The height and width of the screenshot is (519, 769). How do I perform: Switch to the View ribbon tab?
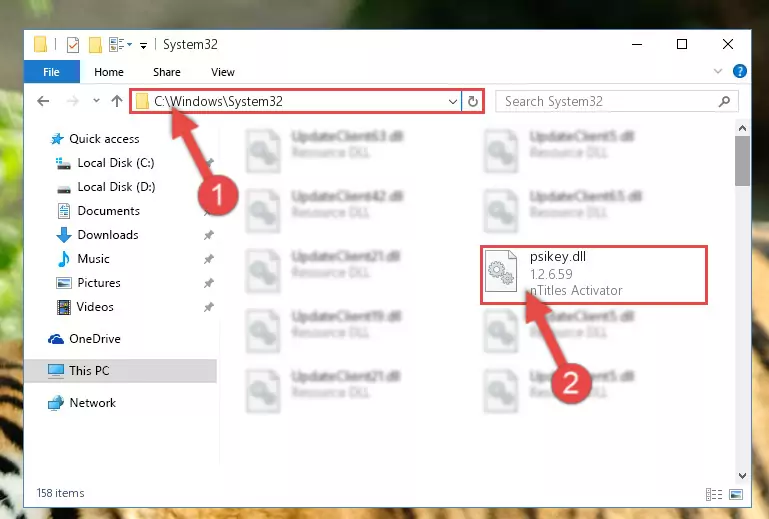point(223,72)
